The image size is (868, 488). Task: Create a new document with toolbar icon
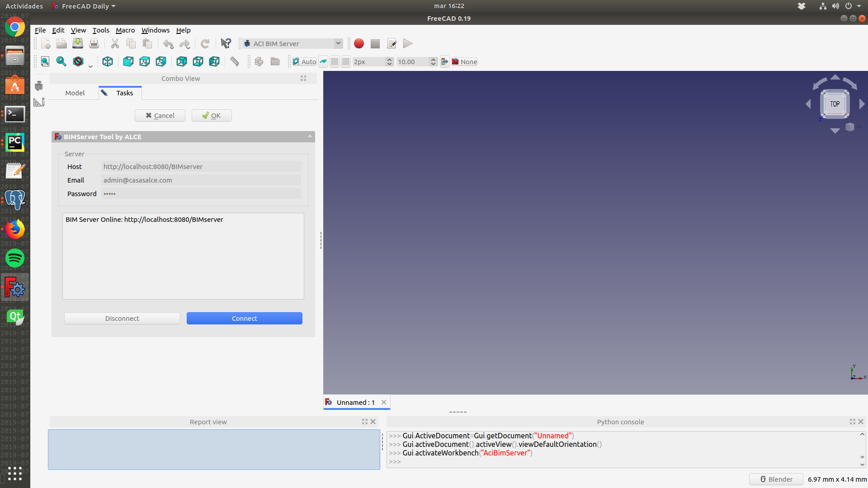coord(46,43)
